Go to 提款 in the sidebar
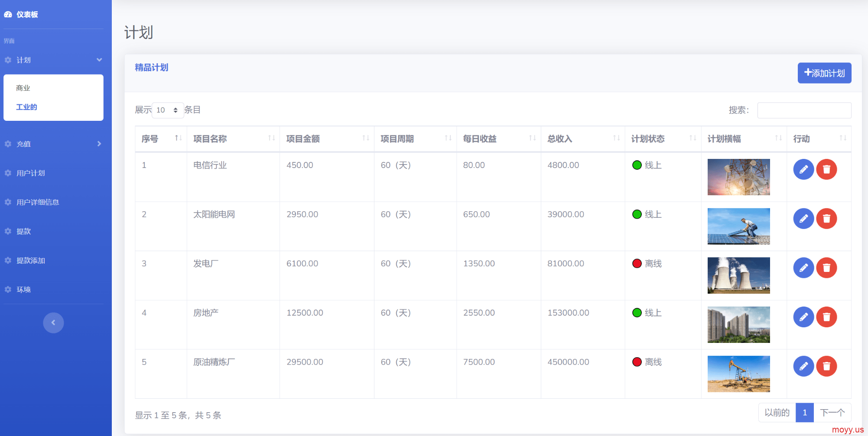Image resolution: width=868 pixels, height=436 pixels. coord(24,231)
